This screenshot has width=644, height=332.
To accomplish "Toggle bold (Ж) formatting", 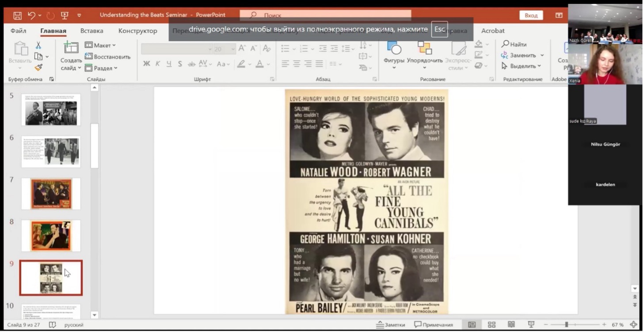I will pyautogui.click(x=146, y=64).
